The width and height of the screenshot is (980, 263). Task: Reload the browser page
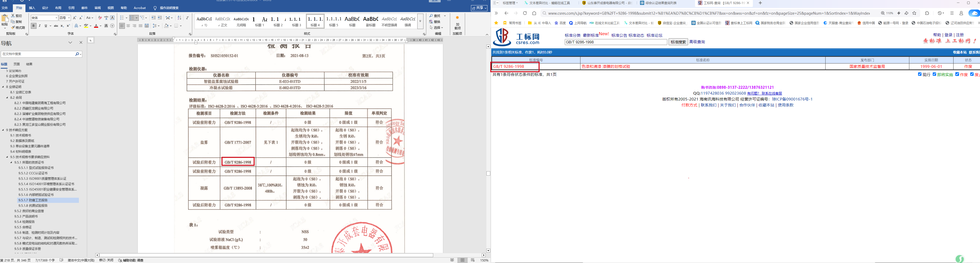pos(525,13)
